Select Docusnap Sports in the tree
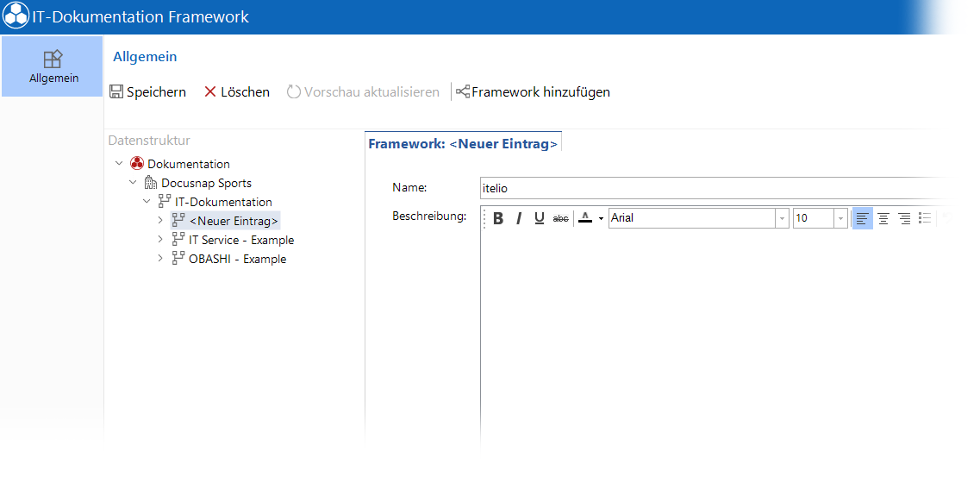 click(x=206, y=184)
